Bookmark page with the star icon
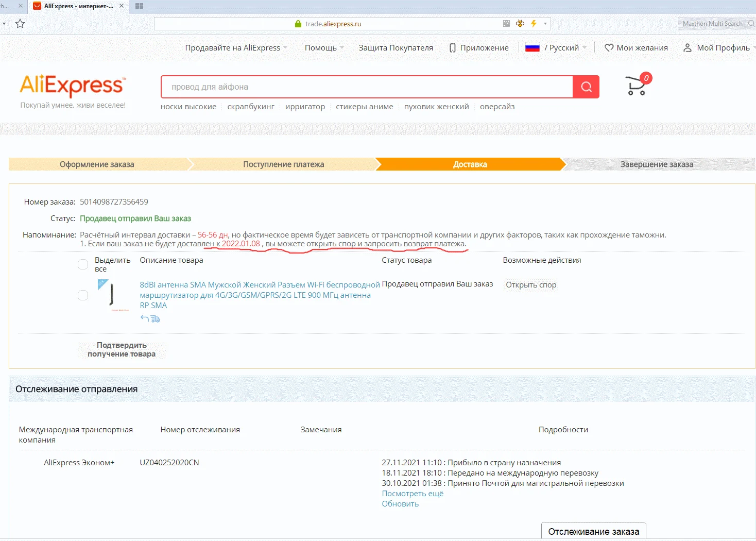The height and width of the screenshot is (541, 756). [x=20, y=24]
